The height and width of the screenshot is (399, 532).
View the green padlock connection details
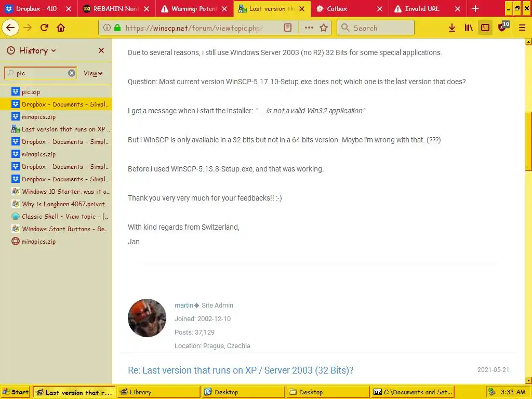(117, 28)
